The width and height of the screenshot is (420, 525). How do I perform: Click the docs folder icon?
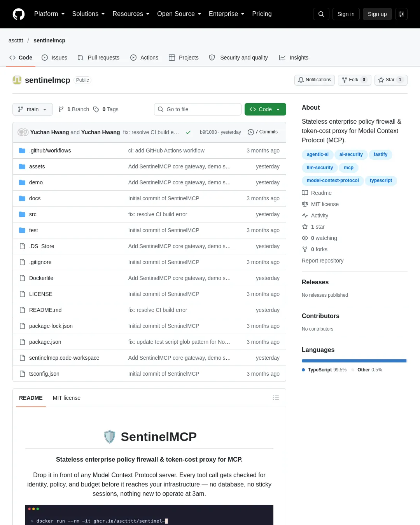(22, 198)
